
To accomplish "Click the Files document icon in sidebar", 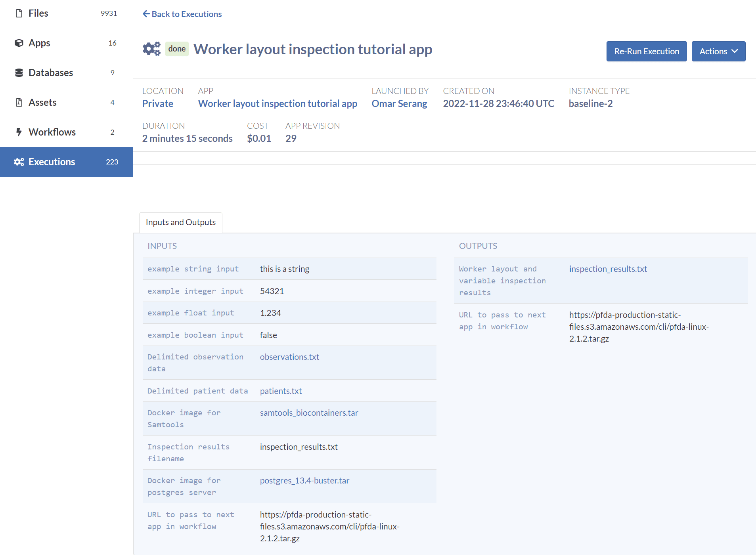I will tap(19, 13).
